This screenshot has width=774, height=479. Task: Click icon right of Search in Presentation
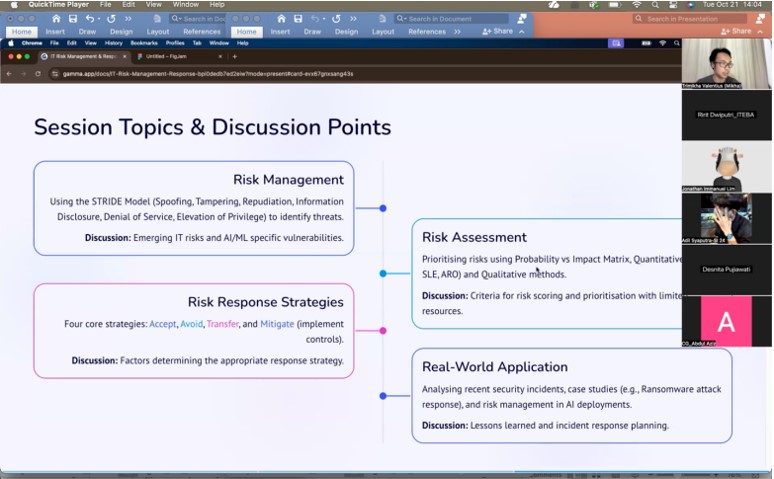click(762, 18)
